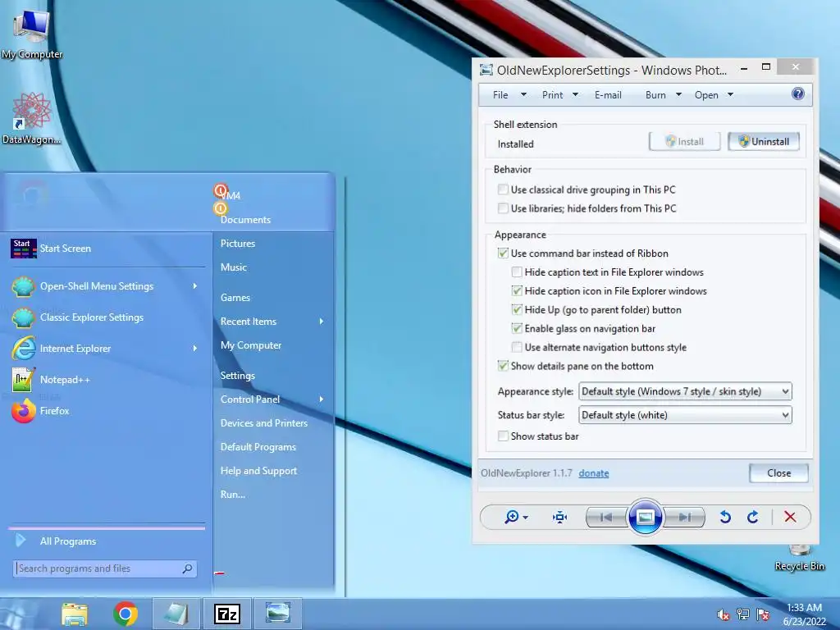Screen dimensions: 840x630
Task: Start the slide show button
Action: tap(645, 517)
